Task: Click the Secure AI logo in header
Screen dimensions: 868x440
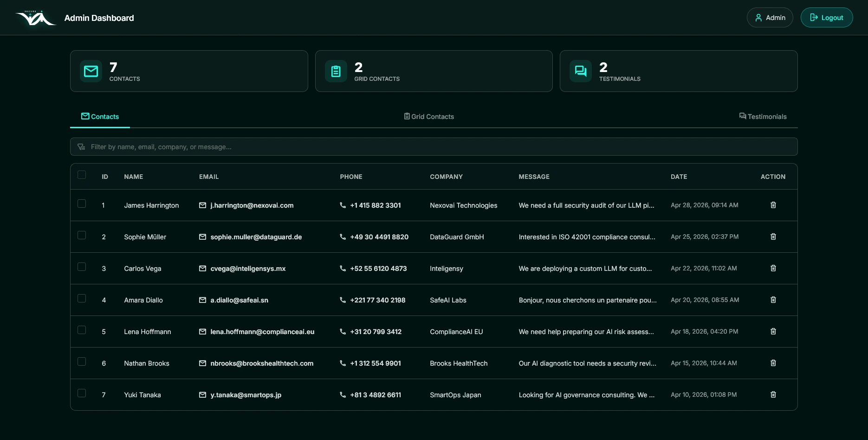Action: point(36,18)
